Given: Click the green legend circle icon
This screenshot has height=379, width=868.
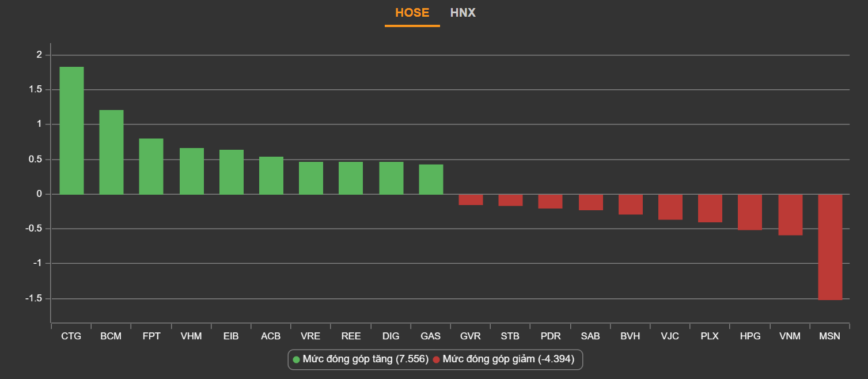Looking at the screenshot, I should tap(297, 359).
